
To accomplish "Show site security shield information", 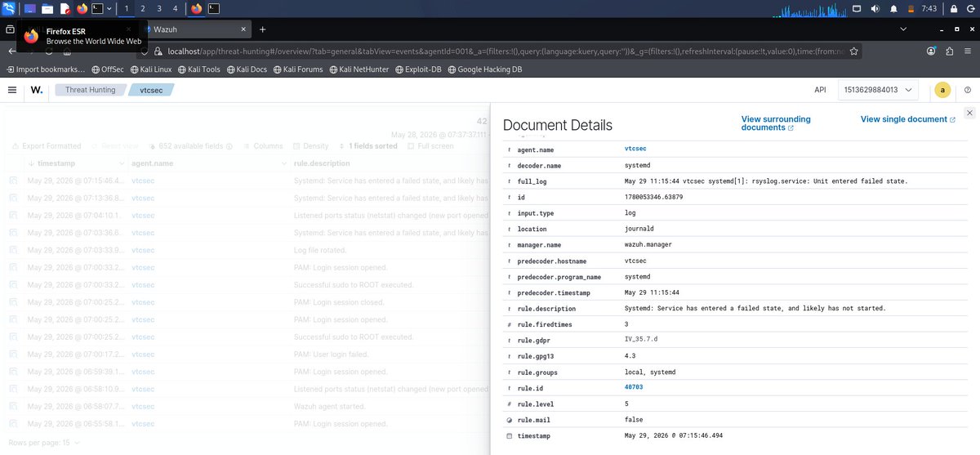I will [x=145, y=51].
